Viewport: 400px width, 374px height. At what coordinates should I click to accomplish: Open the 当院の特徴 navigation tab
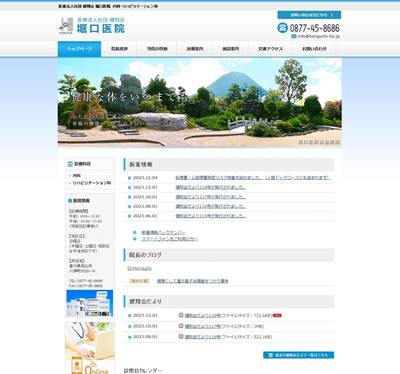click(157, 49)
